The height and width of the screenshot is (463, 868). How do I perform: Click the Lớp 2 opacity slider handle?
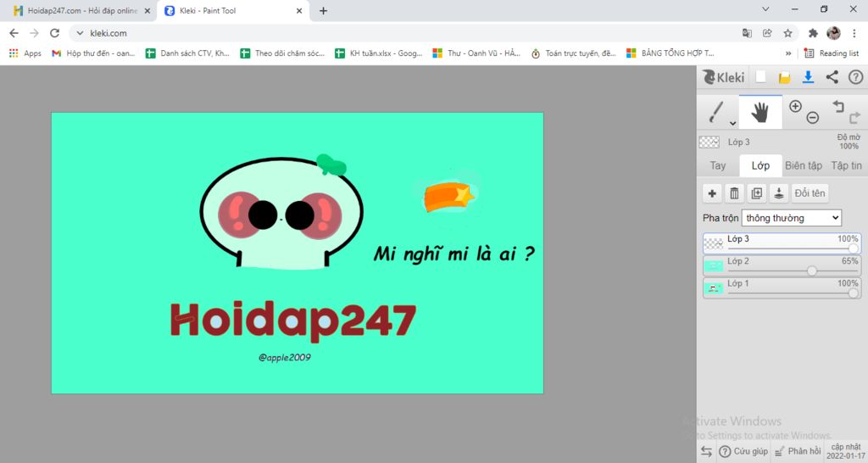point(811,271)
